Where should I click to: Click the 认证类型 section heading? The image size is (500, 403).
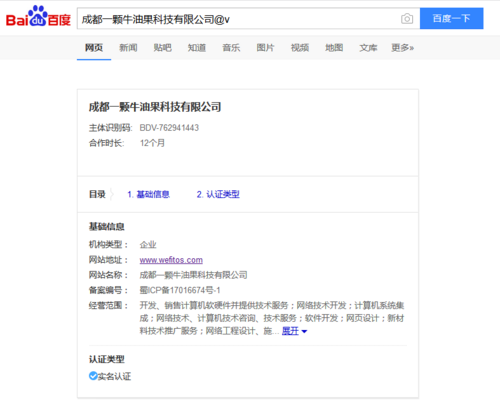pyautogui.click(x=107, y=359)
